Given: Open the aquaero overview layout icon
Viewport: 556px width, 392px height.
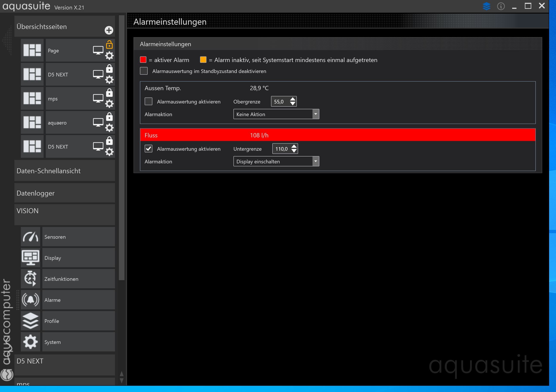Looking at the screenshot, I should (32, 122).
